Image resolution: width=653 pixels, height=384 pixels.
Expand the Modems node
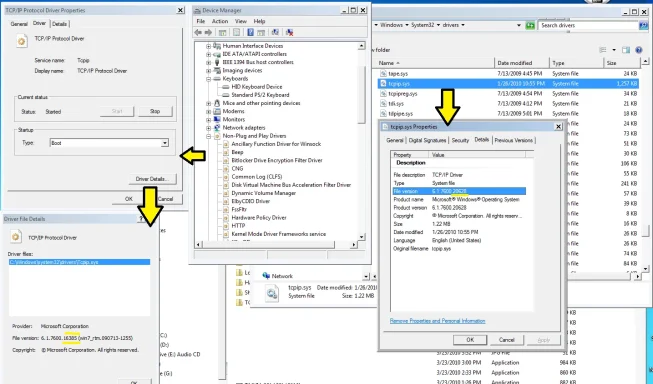(208, 112)
